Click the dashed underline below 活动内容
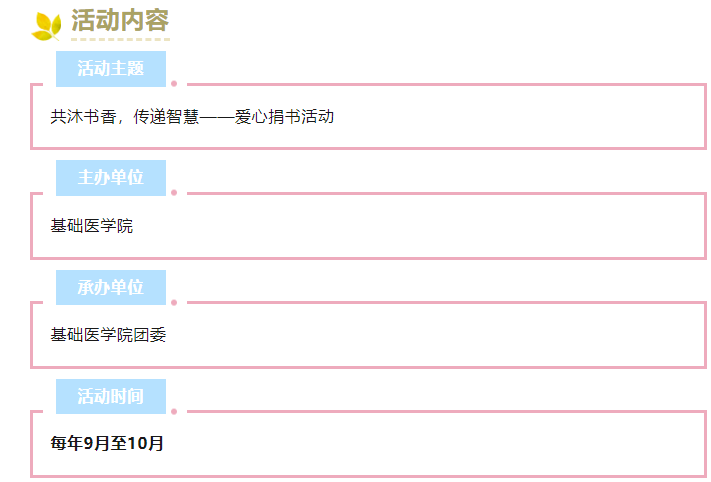 [120, 40]
